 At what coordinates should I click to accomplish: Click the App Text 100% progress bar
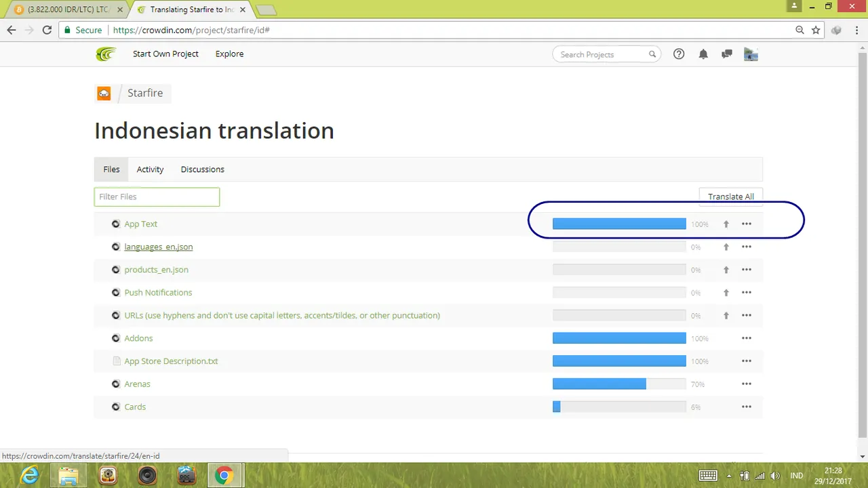[x=619, y=224]
